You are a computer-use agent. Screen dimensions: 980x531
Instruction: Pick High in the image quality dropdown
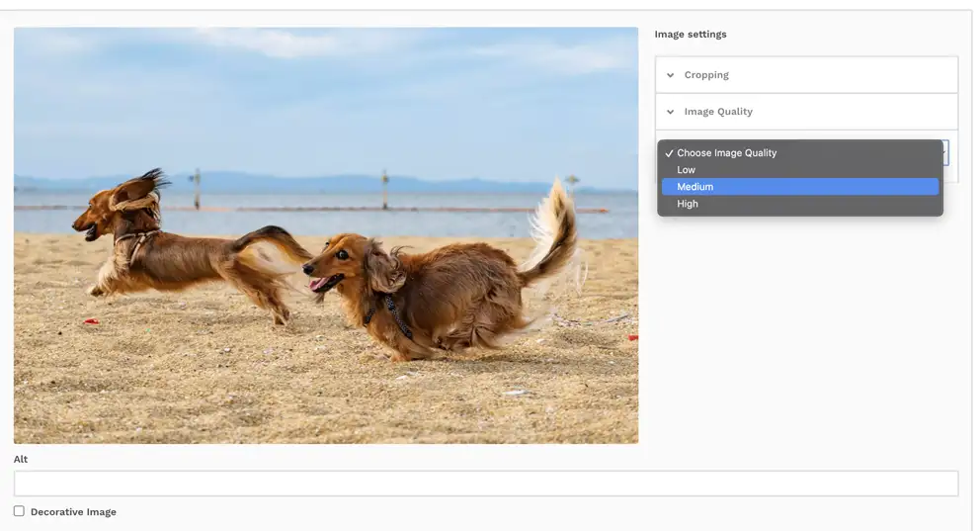(x=688, y=204)
